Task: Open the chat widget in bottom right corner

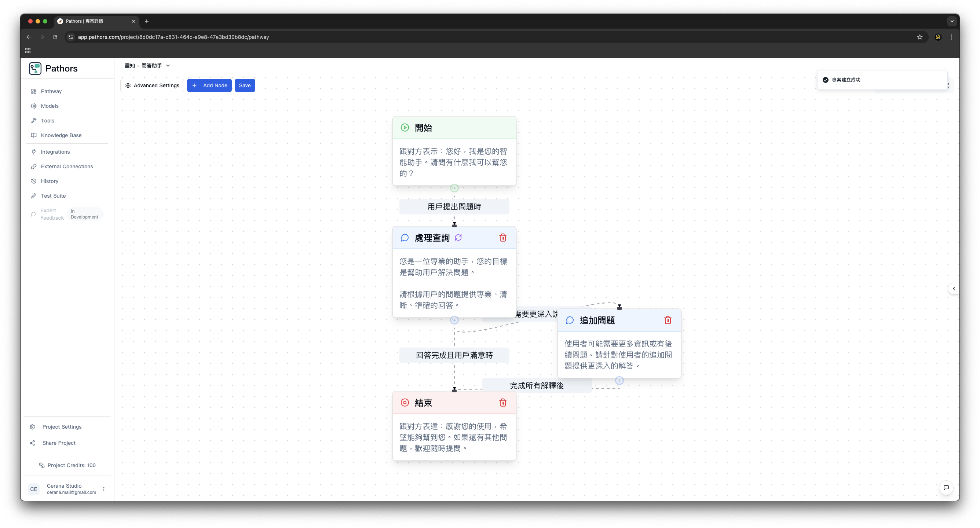Action: click(946, 487)
